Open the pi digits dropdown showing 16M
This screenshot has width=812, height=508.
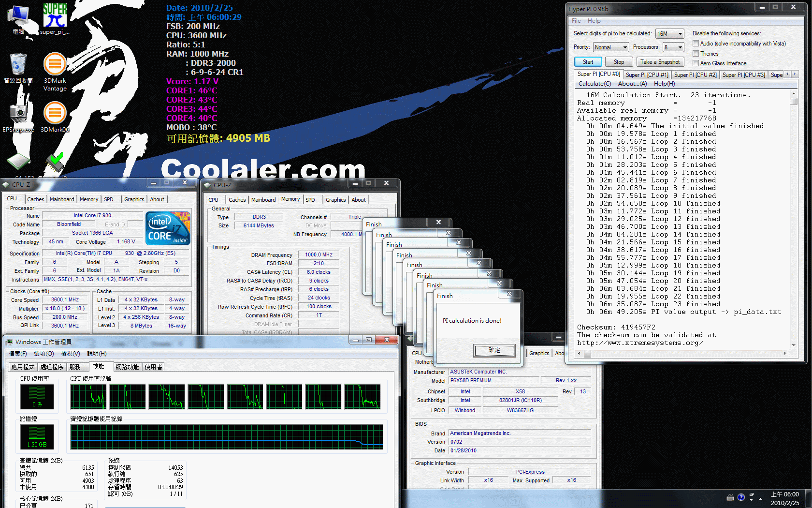(x=669, y=33)
